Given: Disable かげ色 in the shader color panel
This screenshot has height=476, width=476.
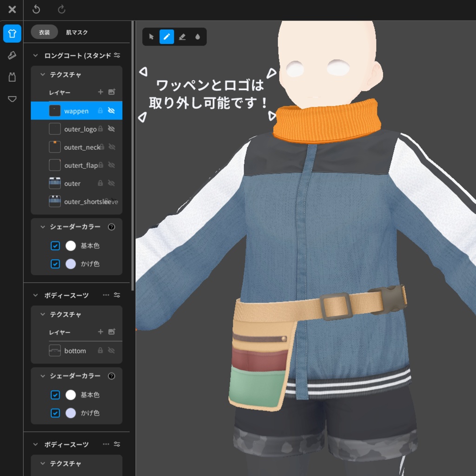Looking at the screenshot, I should click(55, 264).
